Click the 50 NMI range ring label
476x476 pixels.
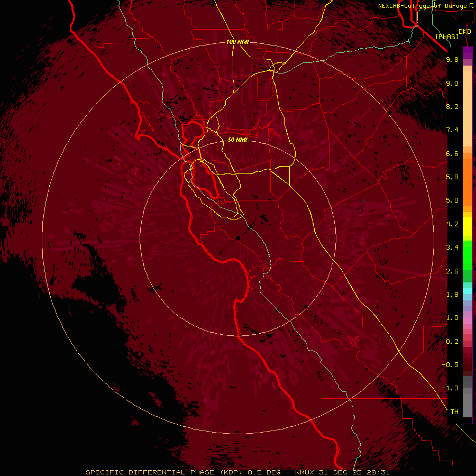[237, 140]
